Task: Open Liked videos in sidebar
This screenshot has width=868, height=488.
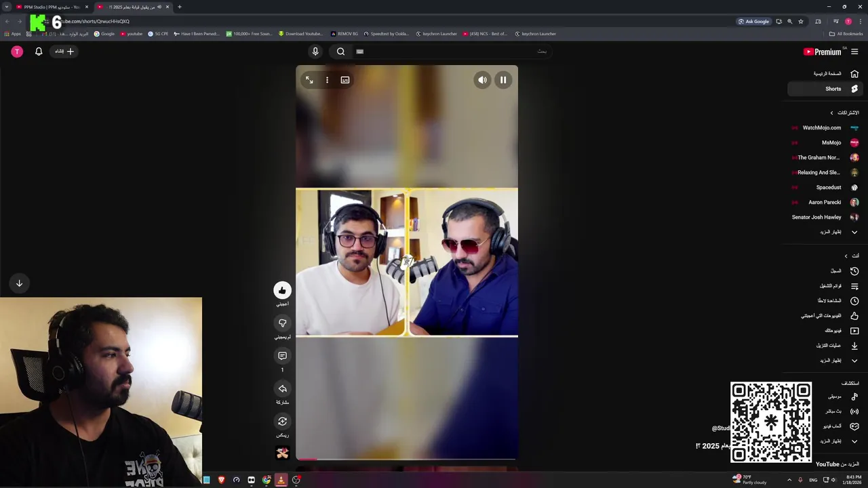Action: pos(825,316)
